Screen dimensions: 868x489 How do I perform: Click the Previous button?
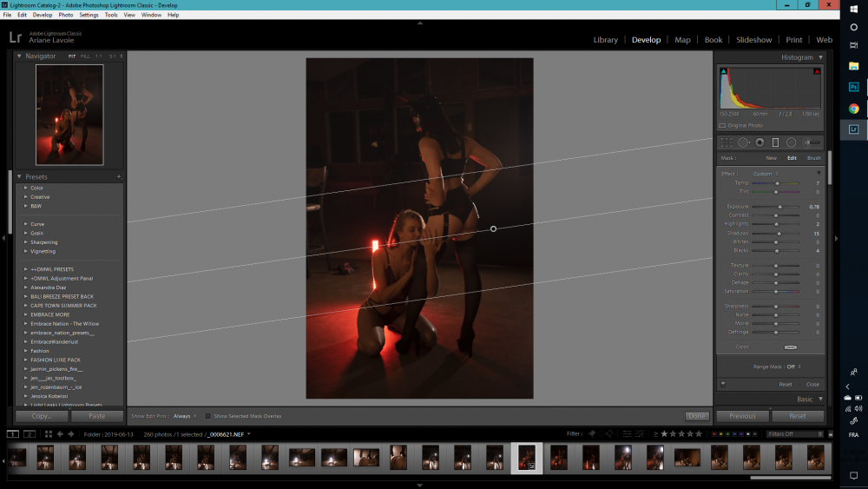coord(742,416)
